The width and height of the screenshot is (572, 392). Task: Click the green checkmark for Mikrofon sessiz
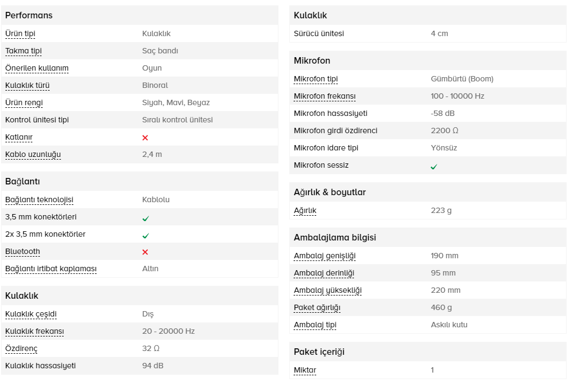click(x=434, y=167)
